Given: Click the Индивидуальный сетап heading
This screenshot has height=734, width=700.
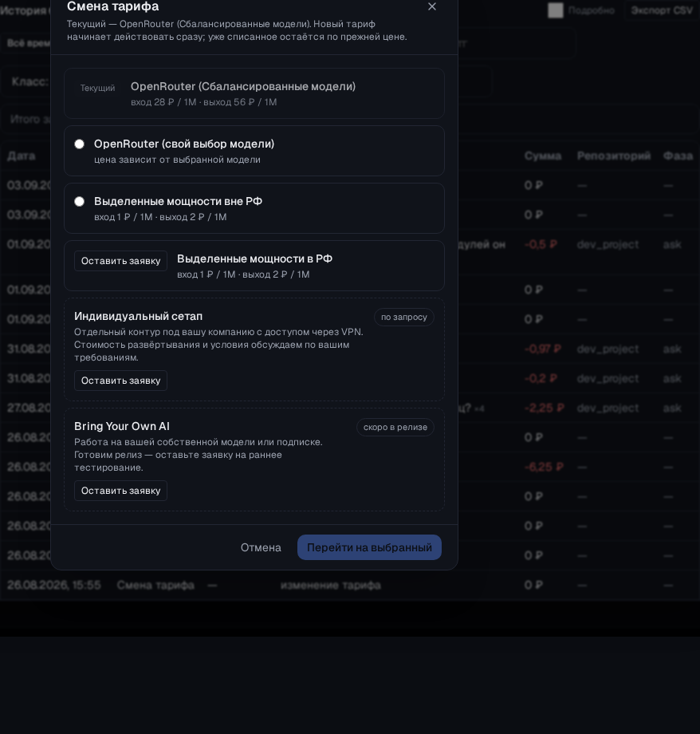Looking at the screenshot, I should click(138, 317).
